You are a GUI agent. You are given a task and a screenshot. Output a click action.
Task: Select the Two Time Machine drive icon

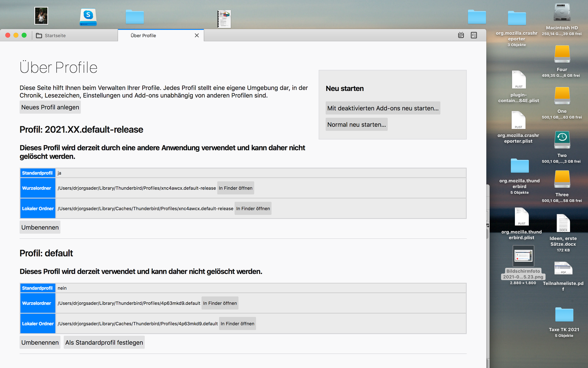point(562,139)
